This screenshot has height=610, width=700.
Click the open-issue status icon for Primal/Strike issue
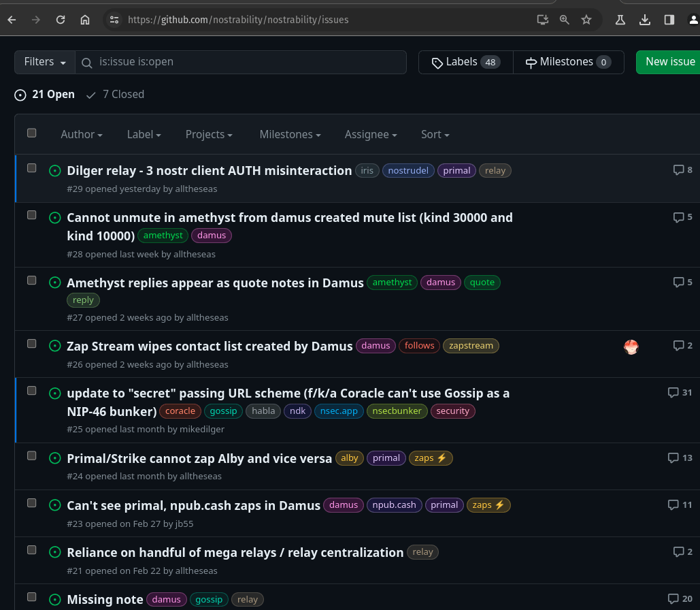click(x=55, y=458)
